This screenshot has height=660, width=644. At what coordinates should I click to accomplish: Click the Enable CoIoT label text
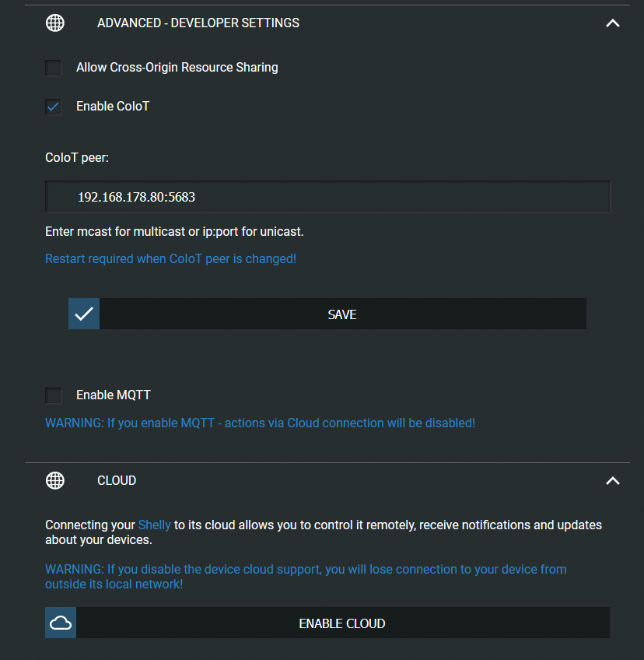pos(113,107)
